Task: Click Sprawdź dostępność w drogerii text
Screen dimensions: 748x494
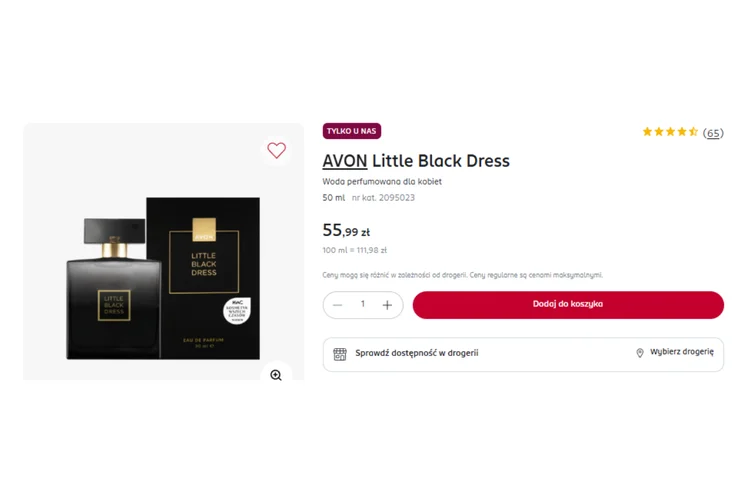Action: (x=416, y=353)
